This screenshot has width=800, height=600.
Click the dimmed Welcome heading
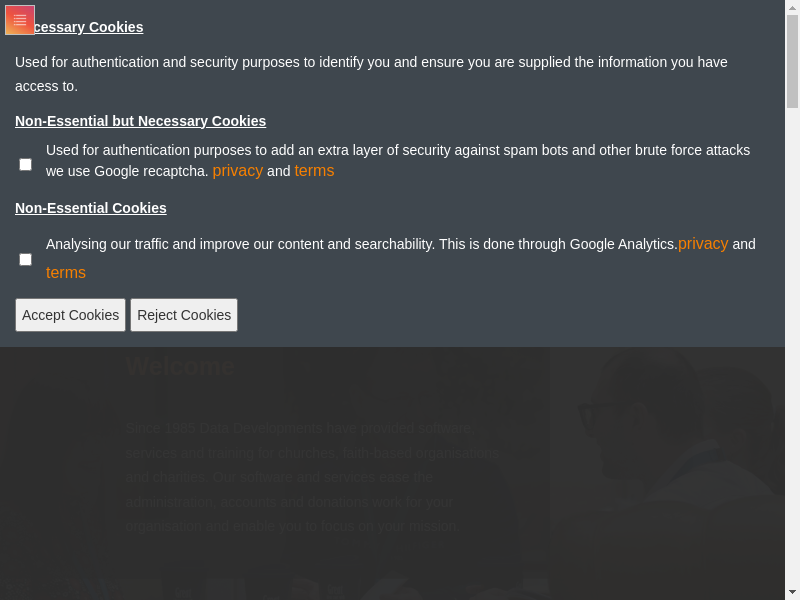pyautogui.click(x=180, y=366)
